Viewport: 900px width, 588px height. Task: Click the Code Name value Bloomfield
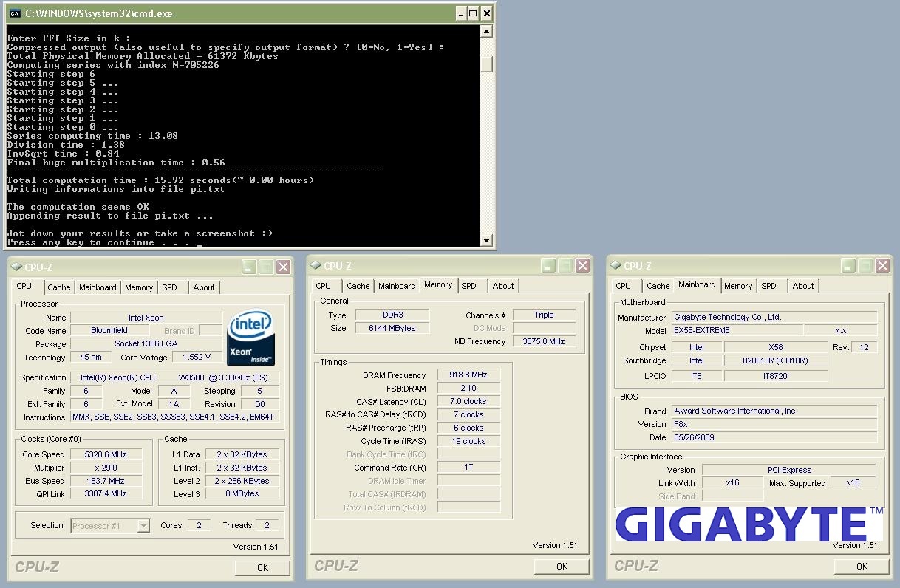[x=109, y=331]
